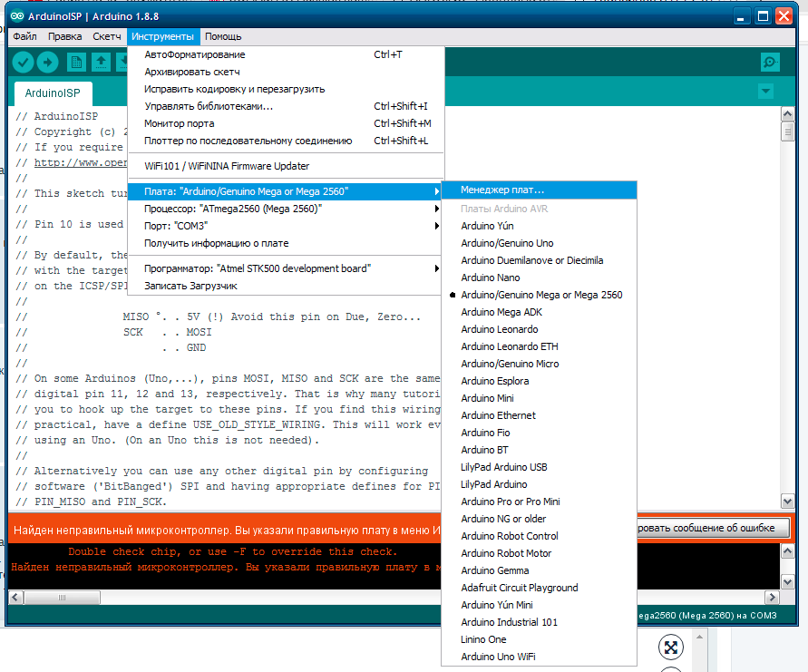Select Arduino Fio board
Screen dimensions: 808x672
[x=540, y=433]
